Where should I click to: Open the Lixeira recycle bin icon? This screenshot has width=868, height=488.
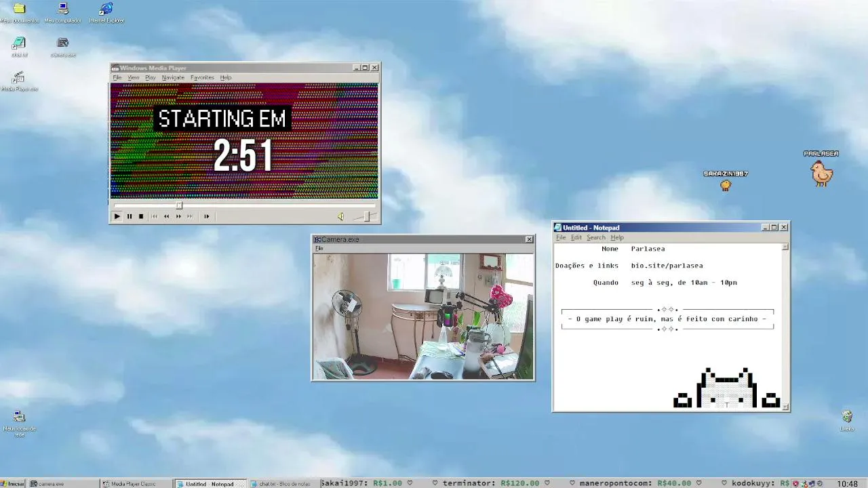(847, 420)
